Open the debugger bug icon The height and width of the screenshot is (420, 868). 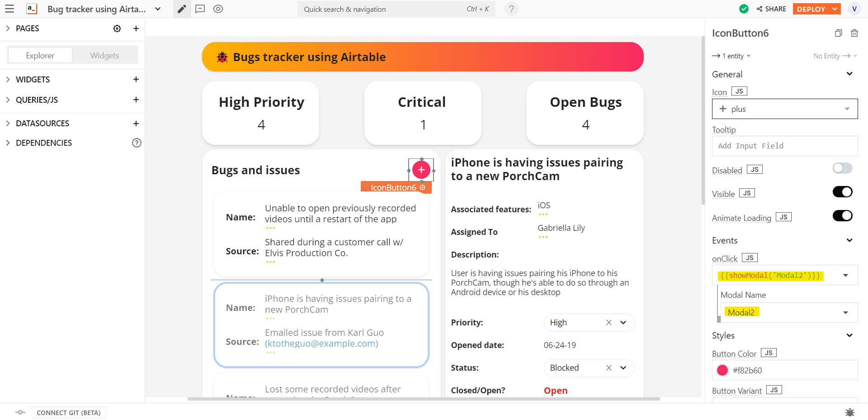pyautogui.click(x=849, y=412)
